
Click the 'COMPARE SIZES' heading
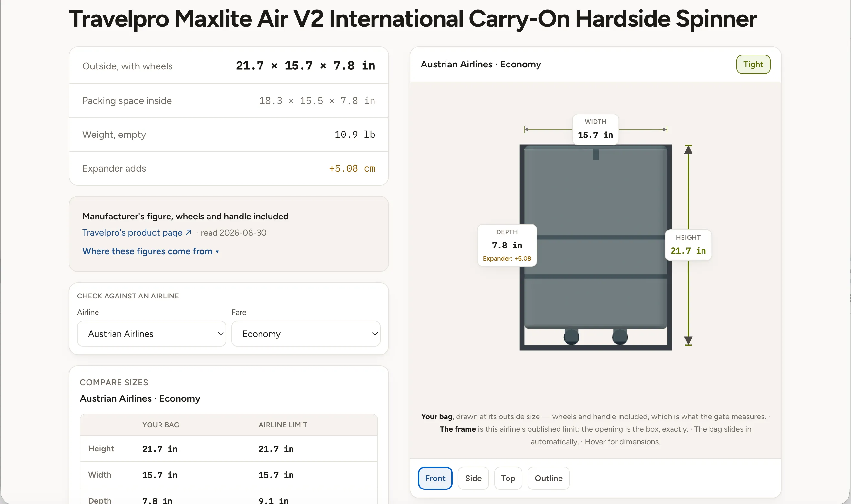[x=114, y=382]
